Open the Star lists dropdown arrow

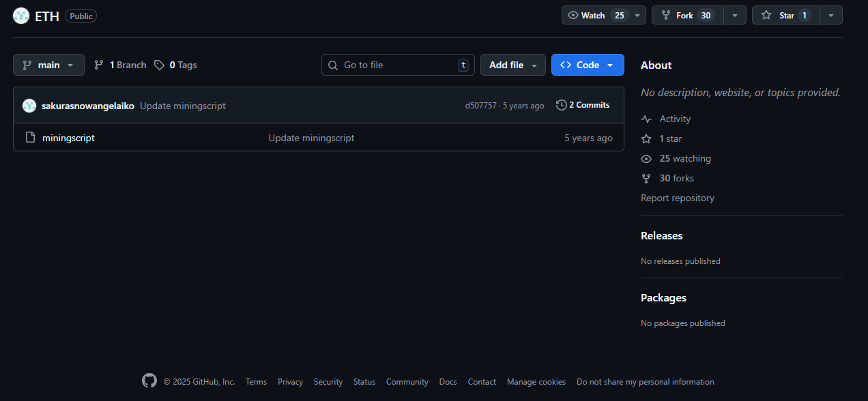coord(831,15)
